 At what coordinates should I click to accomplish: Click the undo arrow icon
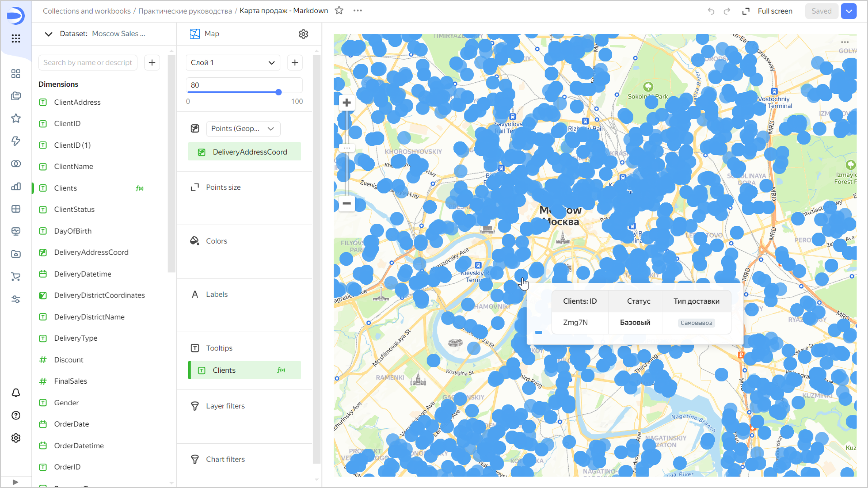pyautogui.click(x=711, y=11)
